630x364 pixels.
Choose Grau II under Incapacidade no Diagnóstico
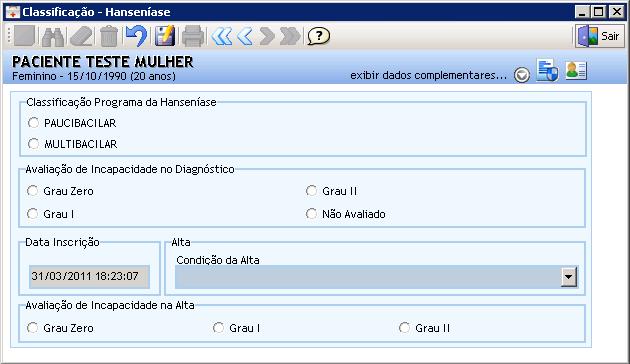click(311, 191)
